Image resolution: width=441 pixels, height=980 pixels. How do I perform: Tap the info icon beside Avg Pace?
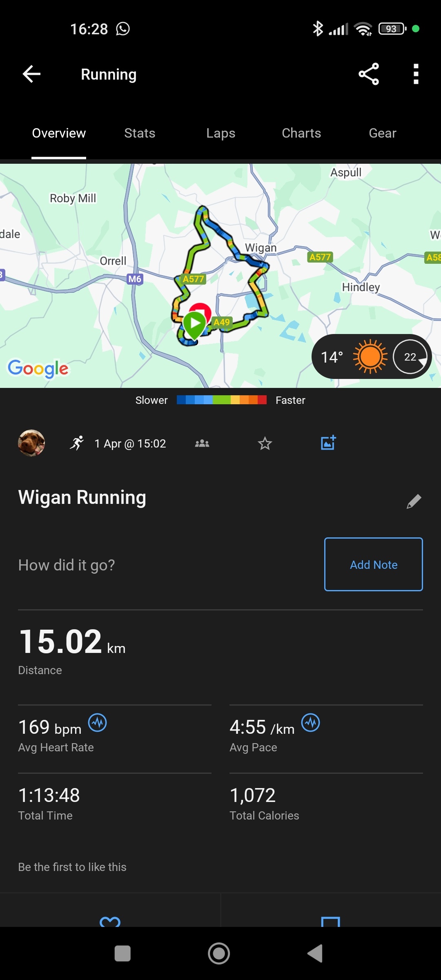(x=310, y=723)
